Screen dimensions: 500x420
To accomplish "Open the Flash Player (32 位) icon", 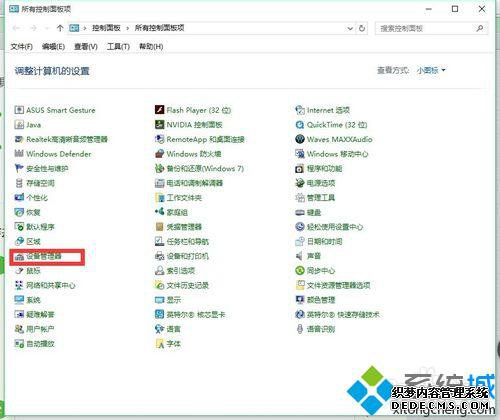I will (x=160, y=110).
